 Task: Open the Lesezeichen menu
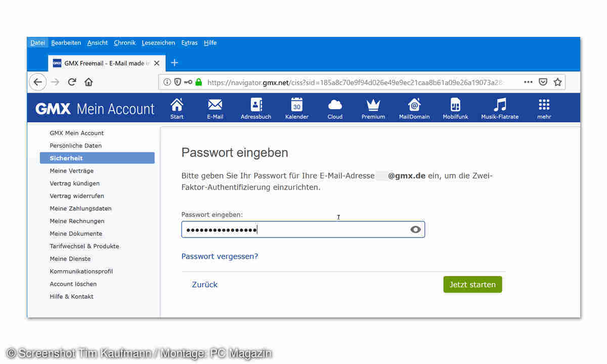(x=158, y=43)
